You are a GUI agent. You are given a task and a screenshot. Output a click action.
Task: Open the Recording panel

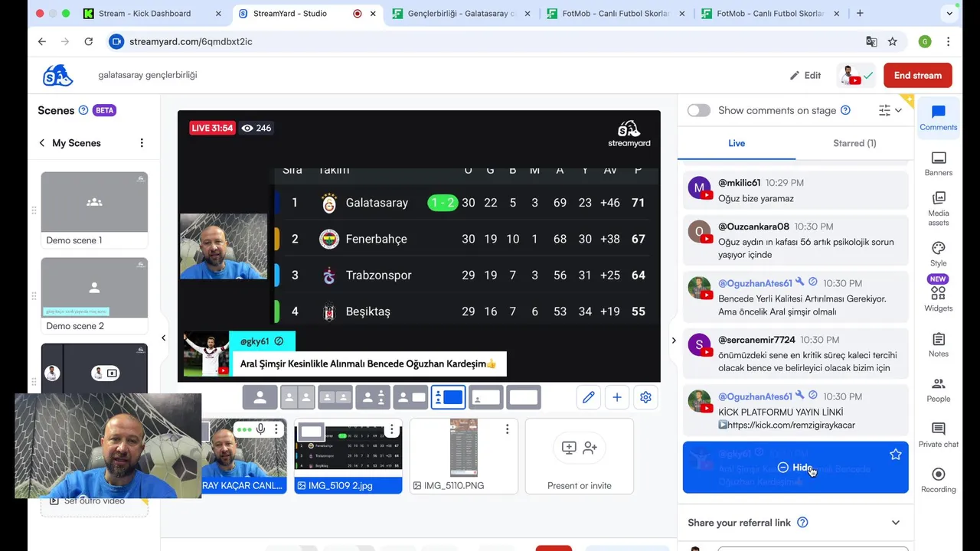click(938, 479)
